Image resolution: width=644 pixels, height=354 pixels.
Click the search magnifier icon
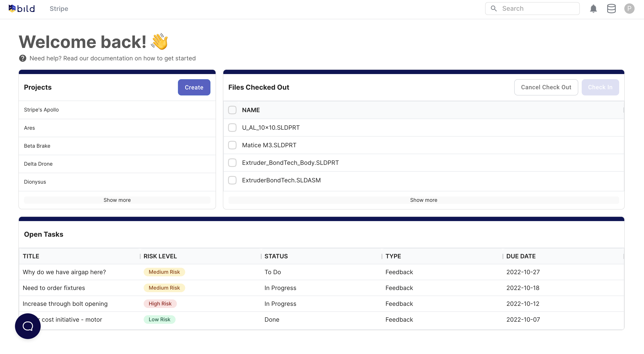coord(494,8)
